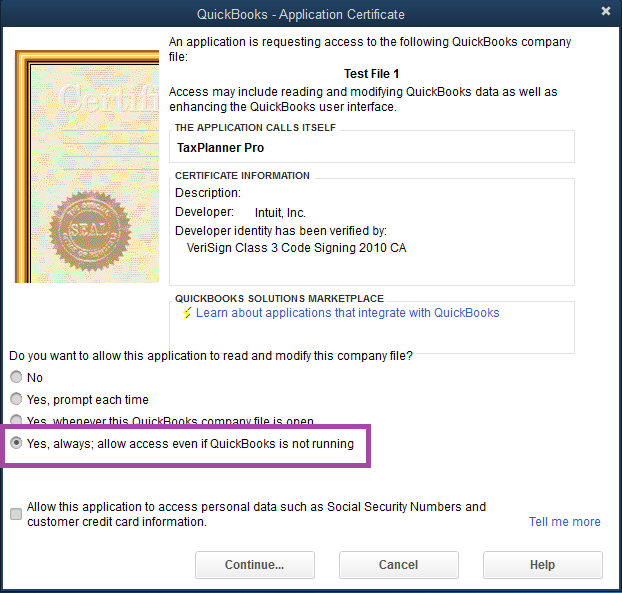Click "THE APPLICATION CALLS ITSELF" heading

[x=255, y=128]
